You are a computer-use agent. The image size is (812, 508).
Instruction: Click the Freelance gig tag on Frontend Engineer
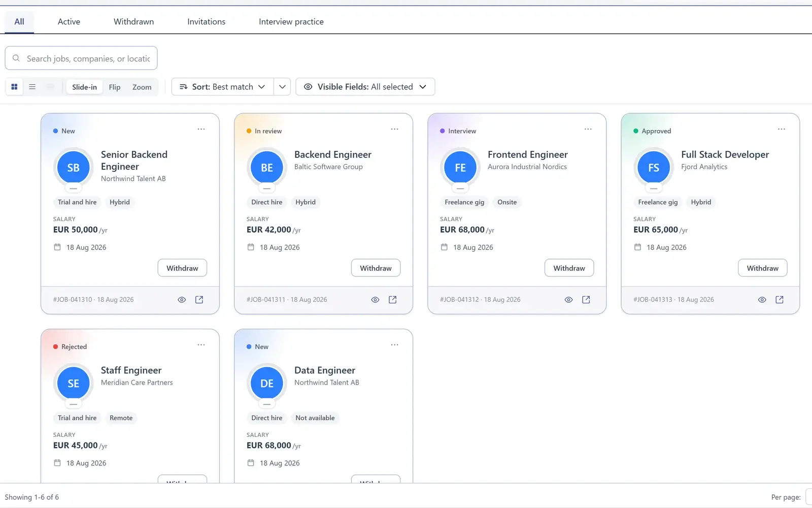464,202
